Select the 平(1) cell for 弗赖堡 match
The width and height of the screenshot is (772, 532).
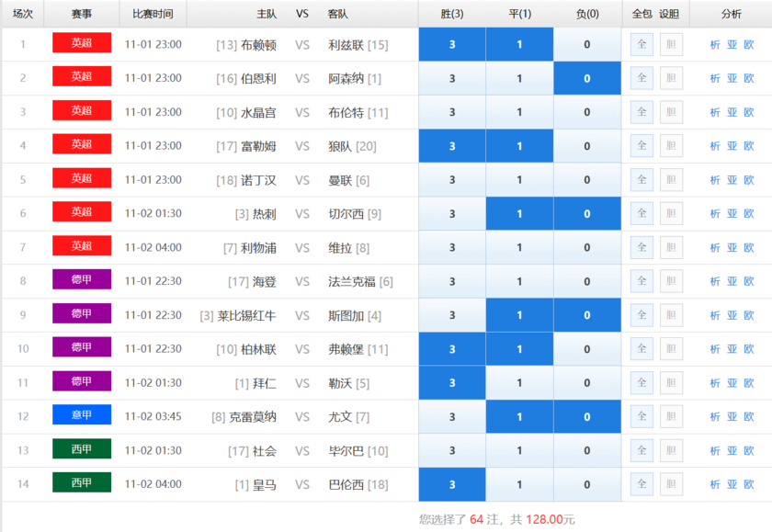519,349
